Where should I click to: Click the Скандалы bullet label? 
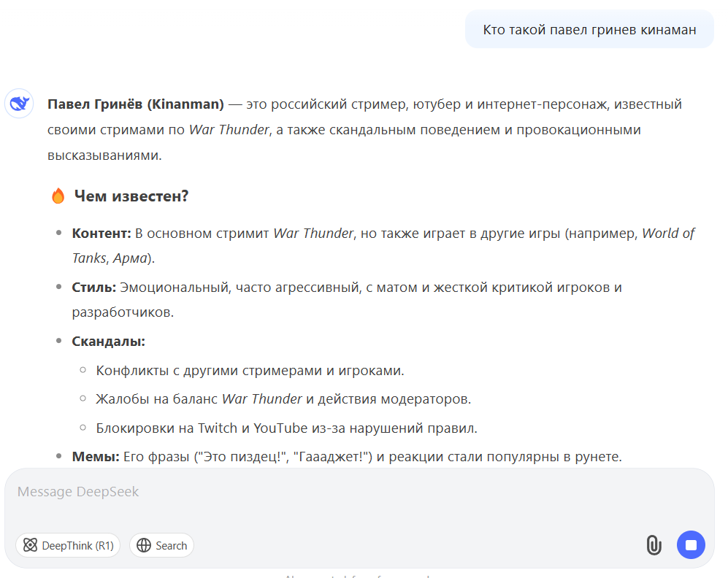click(x=108, y=342)
